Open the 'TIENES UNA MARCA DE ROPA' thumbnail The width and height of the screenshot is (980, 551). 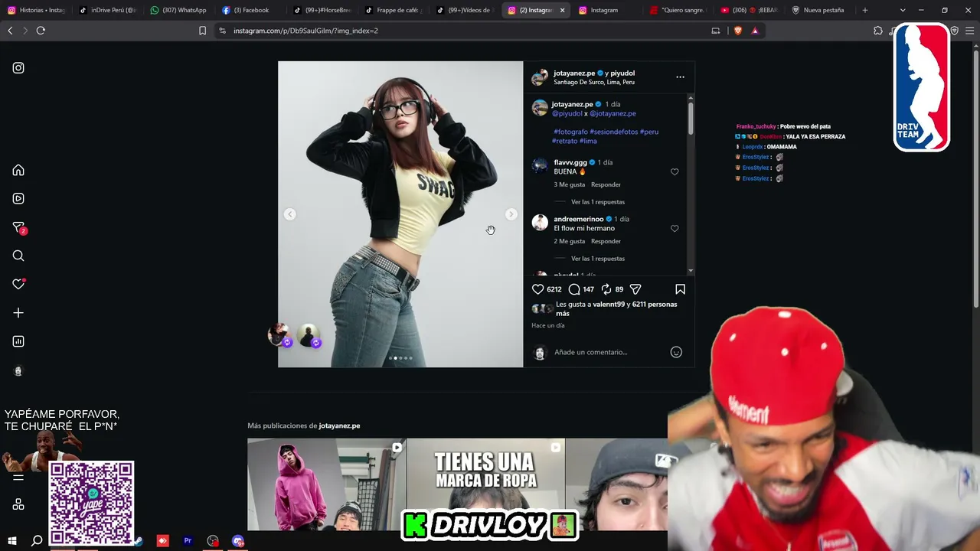pos(486,484)
